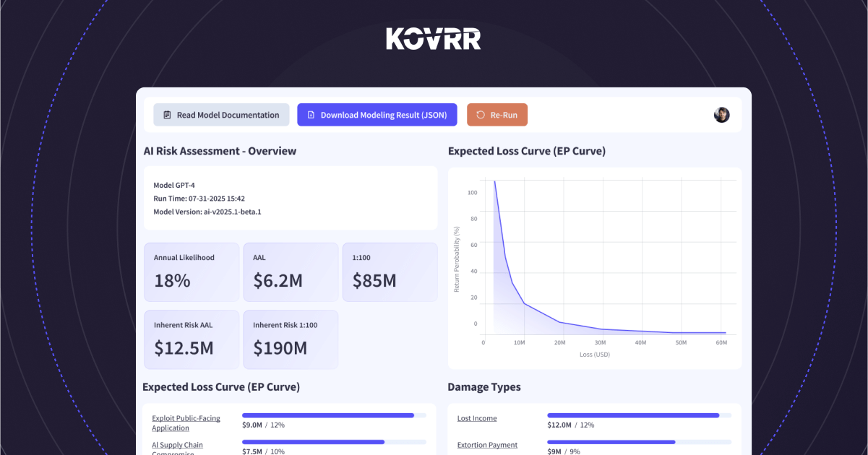This screenshot has width=868, height=455.
Task: Select the Annual Likelihood 18% stat card
Action: [192, 272]
